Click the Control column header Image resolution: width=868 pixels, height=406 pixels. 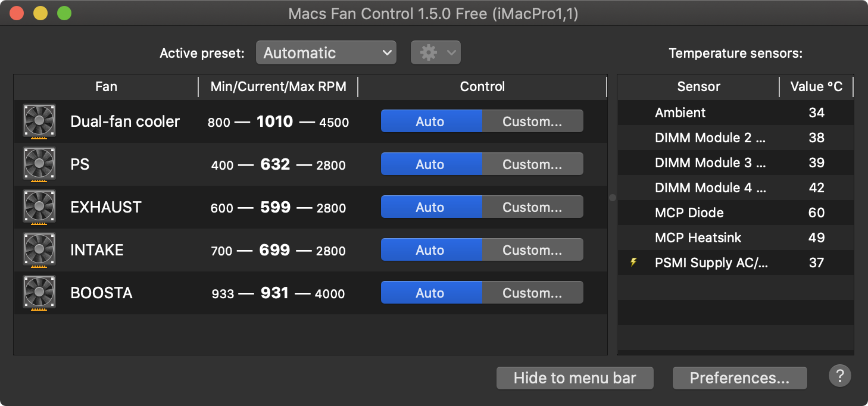tap(482, 87)
